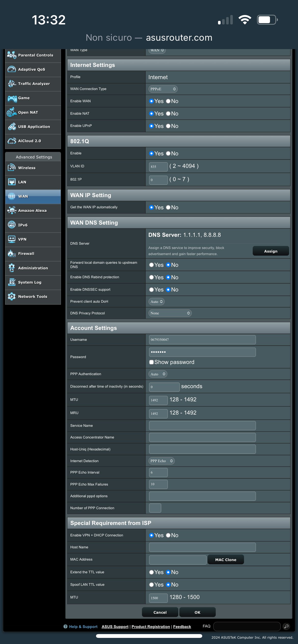Select Yes for Enable DNSSEC support
Viewport: 298px width, 644px height.
pos(152,290)
